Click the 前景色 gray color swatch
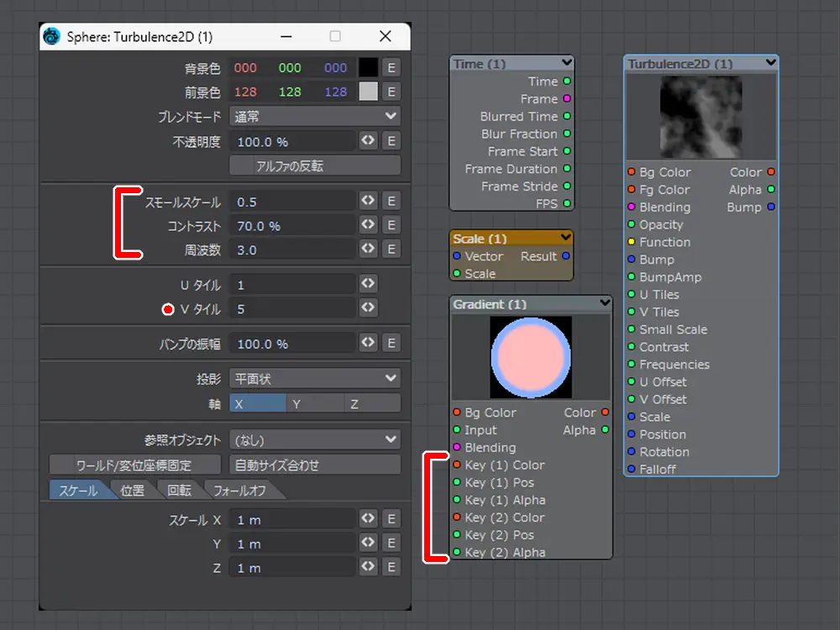Image resolution: width=840 pixels, height=630 pixels. 368,92
